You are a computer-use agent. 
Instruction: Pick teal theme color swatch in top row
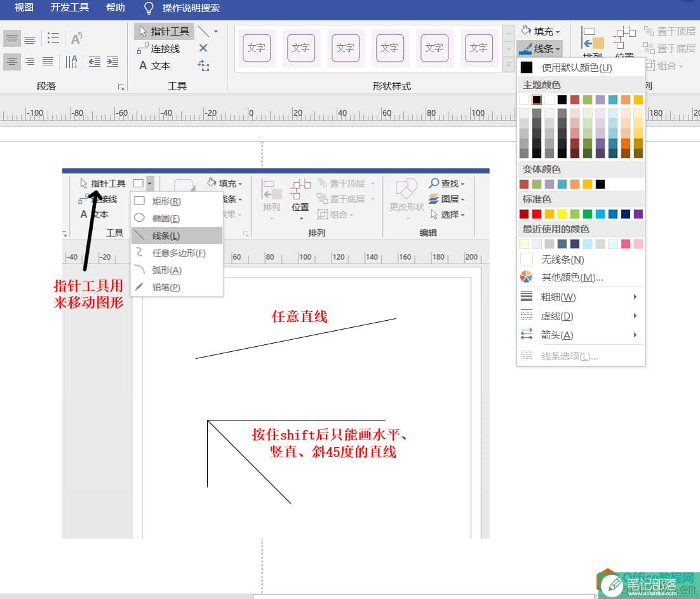[613, 100]
